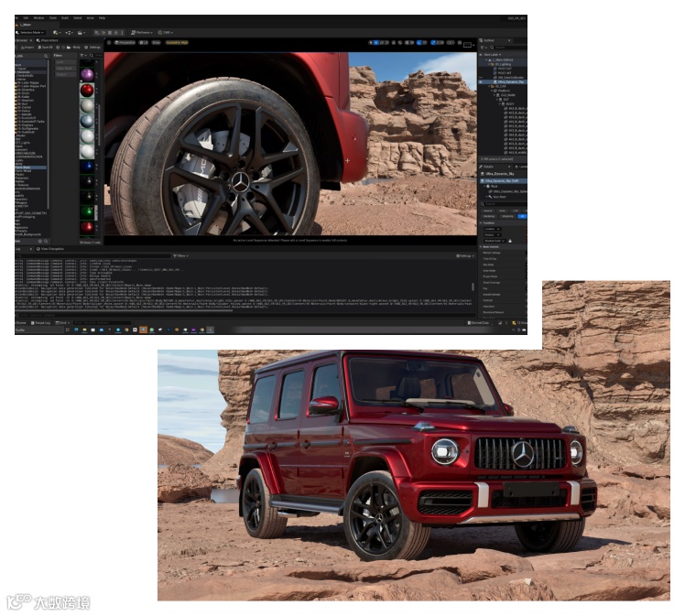685x616 pixels.
Task: Sort by the Item Label column header
Action: point(493,55)
